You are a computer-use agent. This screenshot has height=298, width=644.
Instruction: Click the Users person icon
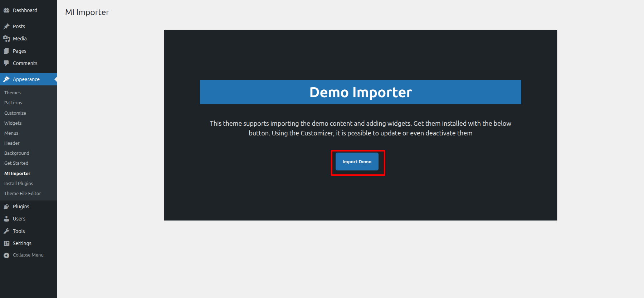pos(6,219)
